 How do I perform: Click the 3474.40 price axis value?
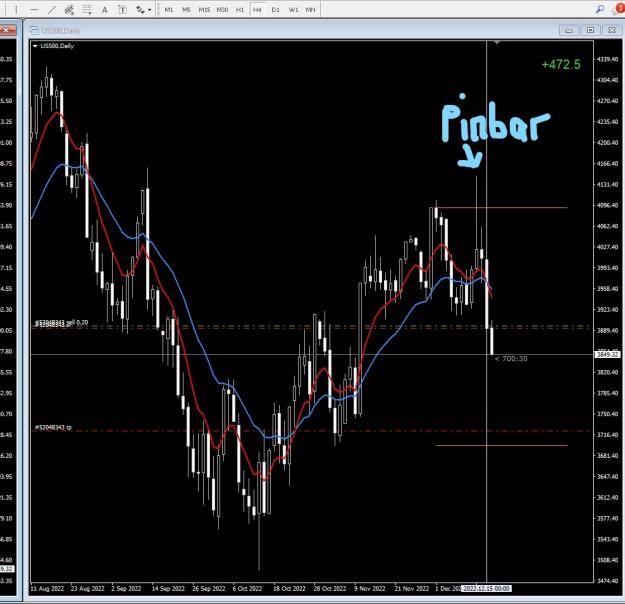pos(607,581)
